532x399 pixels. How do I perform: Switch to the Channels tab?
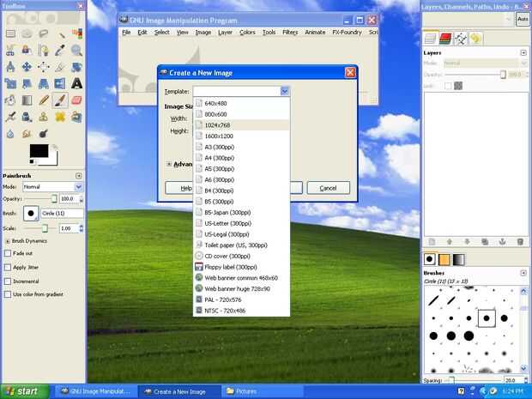(x=445, y=39)
